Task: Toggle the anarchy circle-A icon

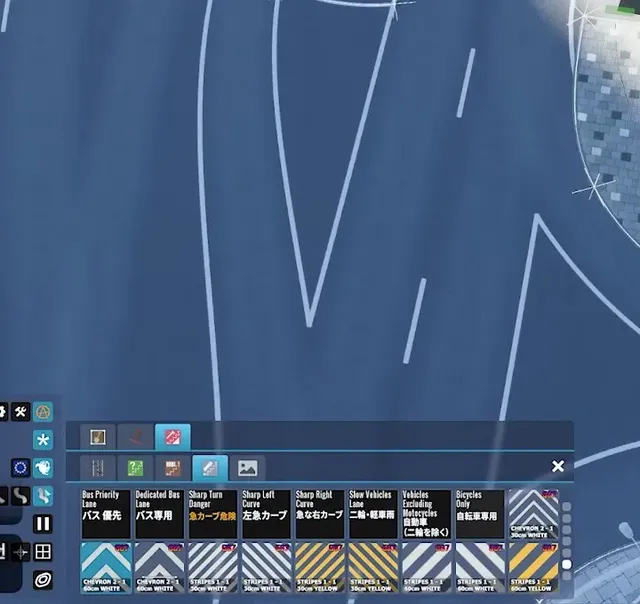Action: [x=43, y=412]
